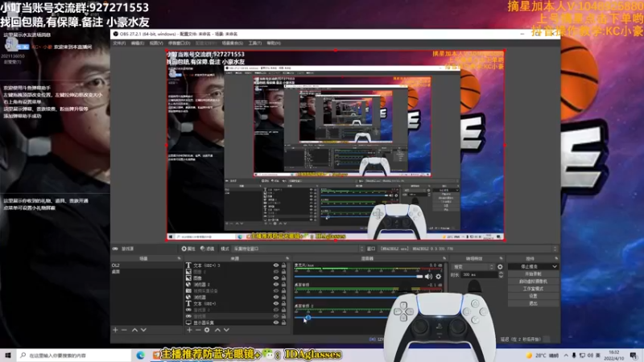
Task: Lock the 浏览器 2 source
Action: click(x=283, y=285)
